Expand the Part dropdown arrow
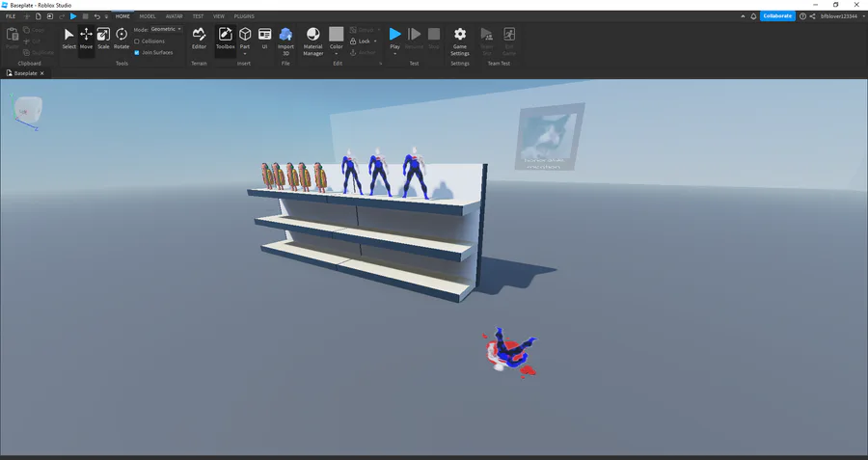This screenshot has width=868, height=460. tap(245, 54)
